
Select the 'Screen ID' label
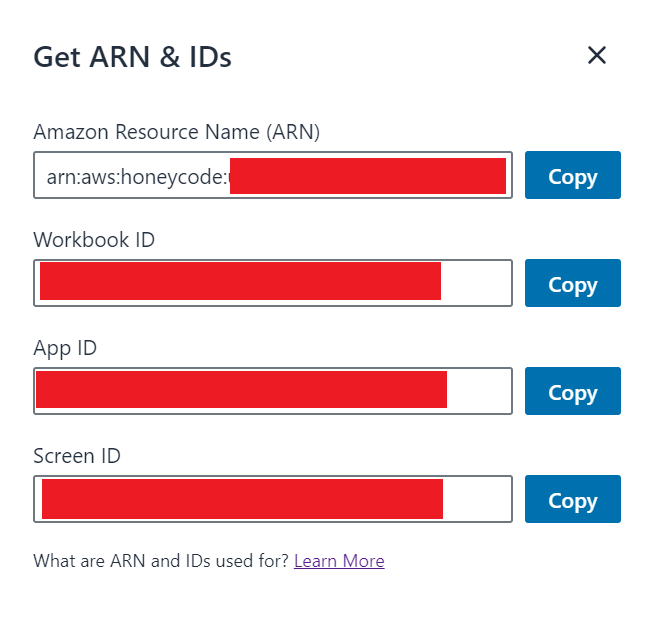[77, 456]
